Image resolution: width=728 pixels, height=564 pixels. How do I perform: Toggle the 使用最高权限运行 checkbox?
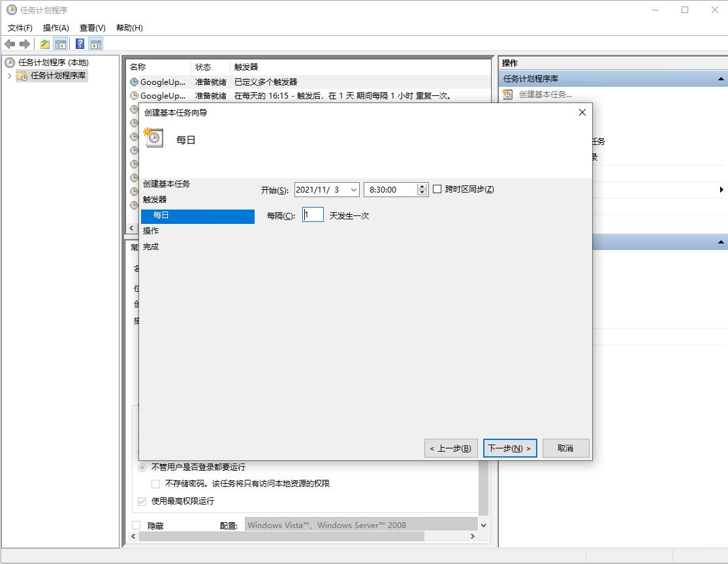pos(142,501)
